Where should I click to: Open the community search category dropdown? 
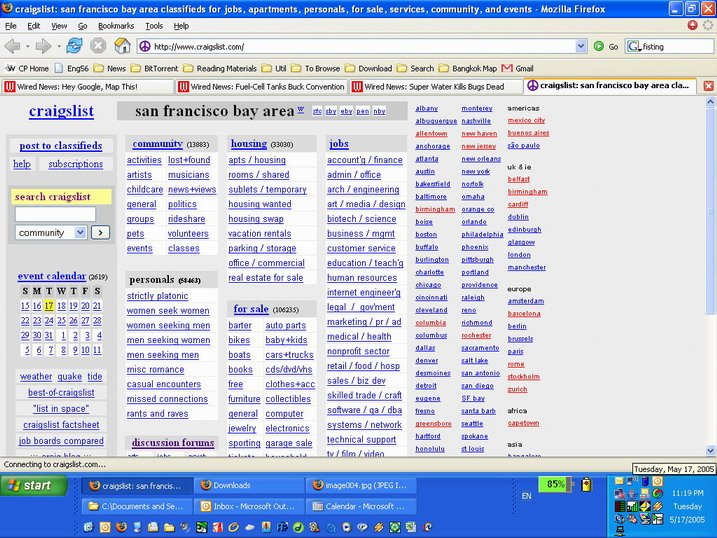pyautogui.click(x=80, y=233)
